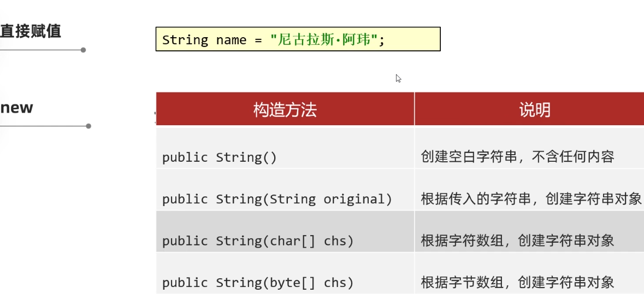Viewport: 644px width, 299px height.
Task: Select the 根据传入的字符串 description cell
Action: click(531, 199)
